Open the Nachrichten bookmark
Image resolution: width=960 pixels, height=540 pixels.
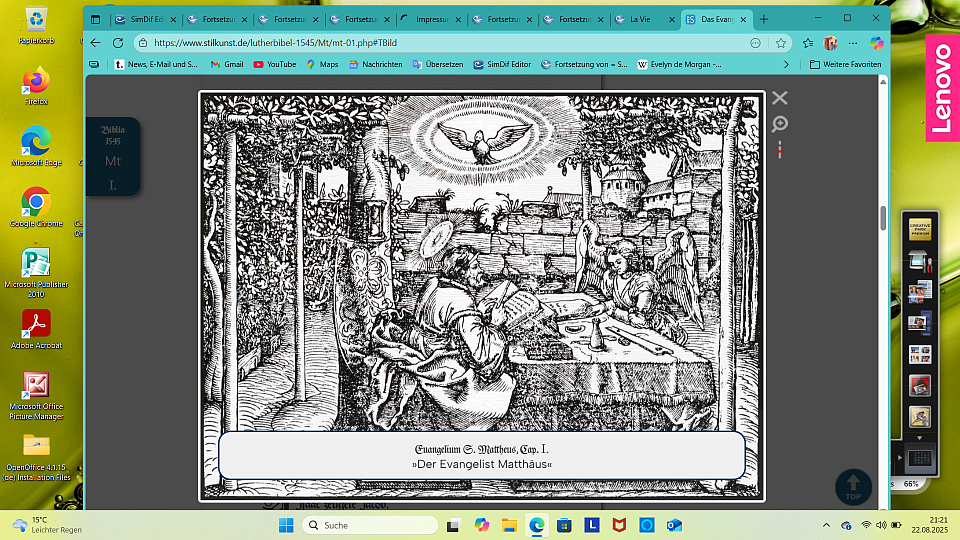(376, 64)
